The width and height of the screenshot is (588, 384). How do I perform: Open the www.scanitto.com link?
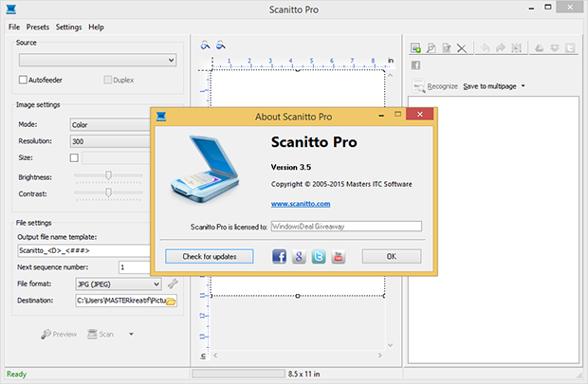point(301,204)
